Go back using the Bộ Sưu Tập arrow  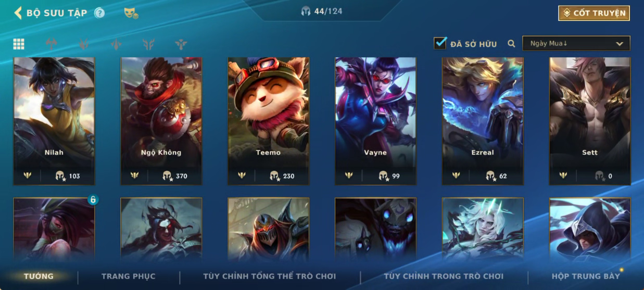point(18,12)
